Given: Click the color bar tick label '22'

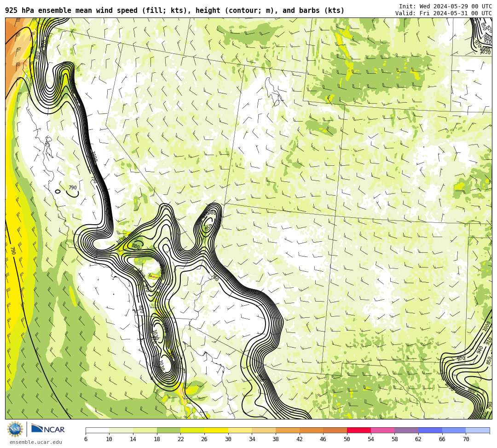Looking at the screenshot, I should point(181,439).
